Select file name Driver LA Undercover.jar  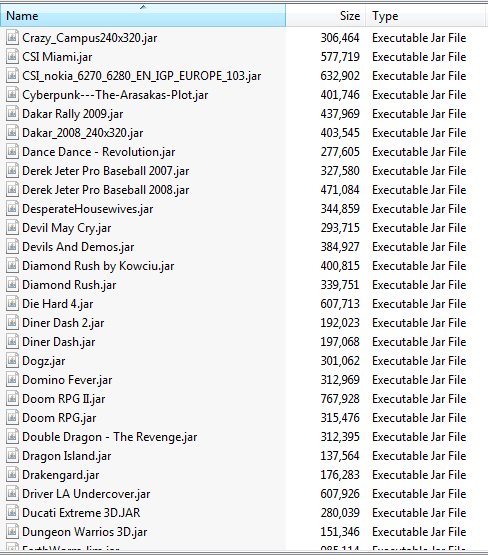click(86, 494)
